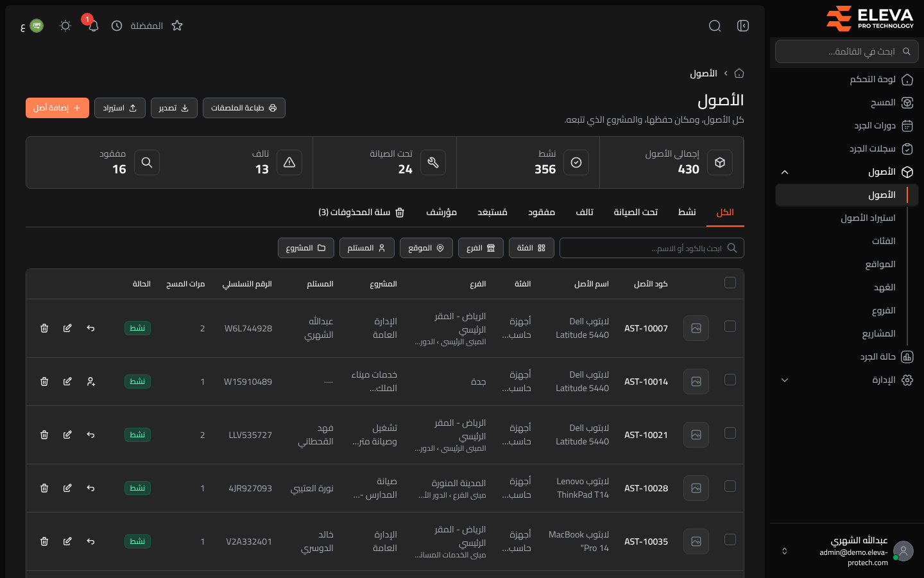Return asset AST-10021 via arrow icon

[90, 435]
